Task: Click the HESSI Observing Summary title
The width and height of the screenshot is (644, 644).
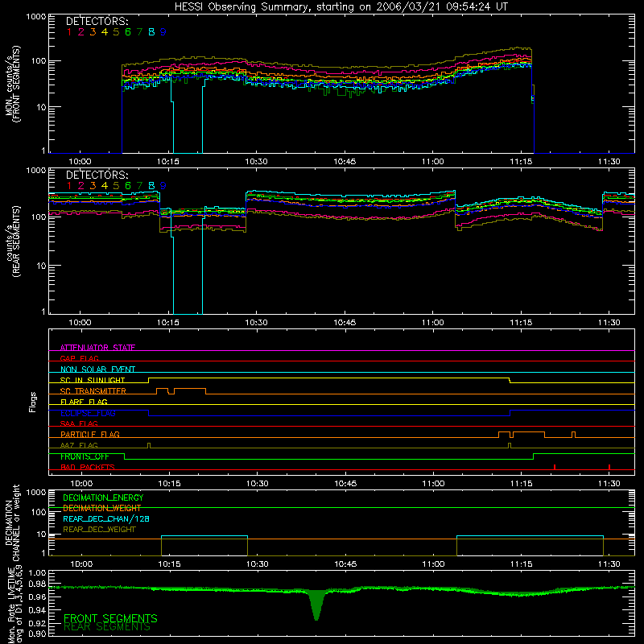Action: (341, 6)
